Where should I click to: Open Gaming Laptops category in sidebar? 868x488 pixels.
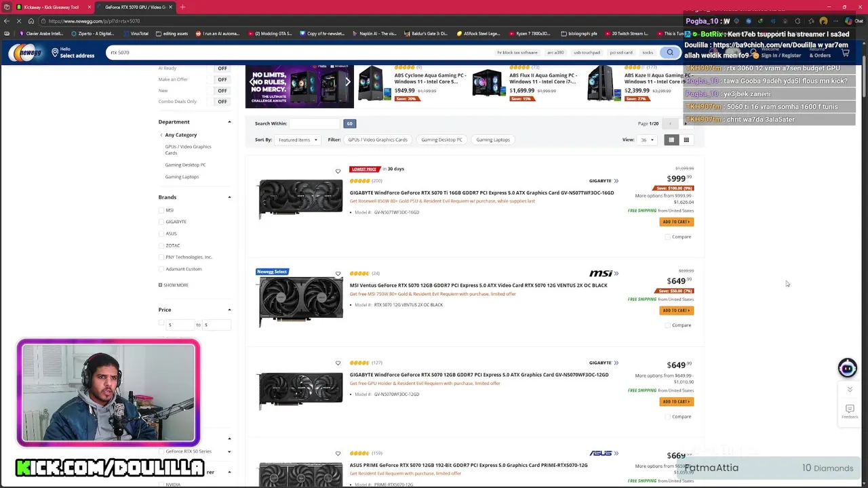click(182, 177)
